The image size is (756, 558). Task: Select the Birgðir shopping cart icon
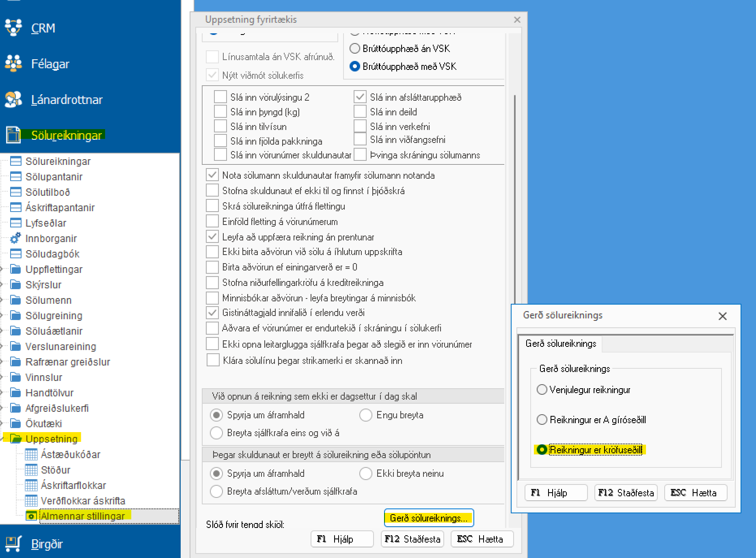pyautogui.click(x=13, y=543)
